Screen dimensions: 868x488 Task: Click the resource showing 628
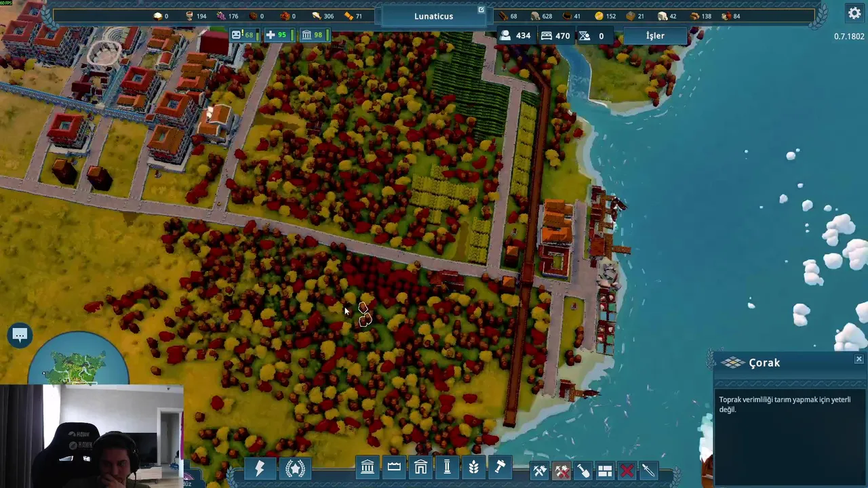tap(542, 16)
